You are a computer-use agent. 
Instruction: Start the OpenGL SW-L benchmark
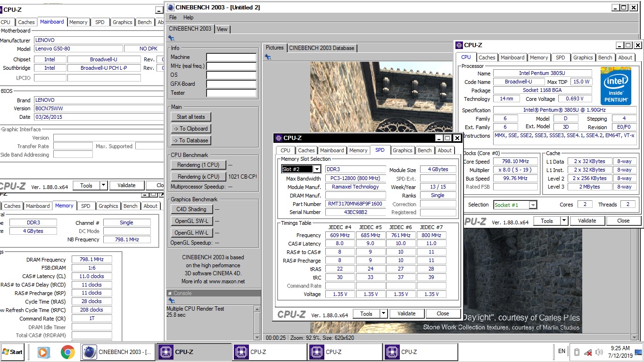coord(191,221)
